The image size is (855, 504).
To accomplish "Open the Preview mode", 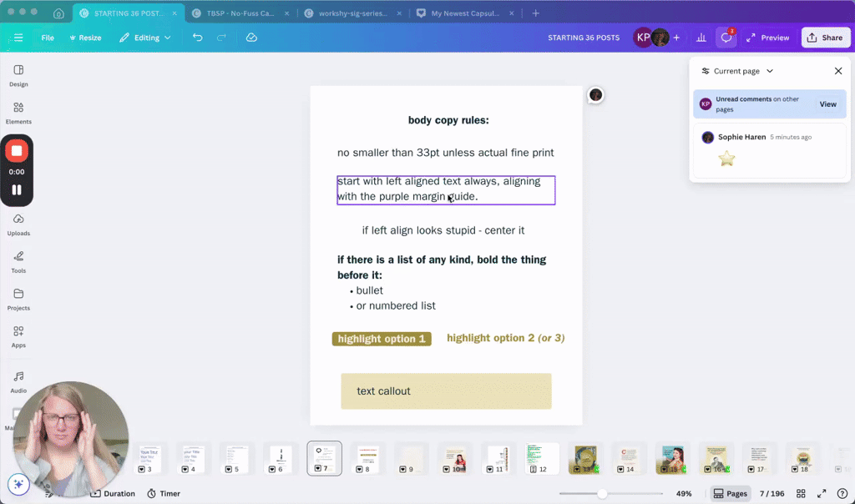I will click(x=768, y=38).
